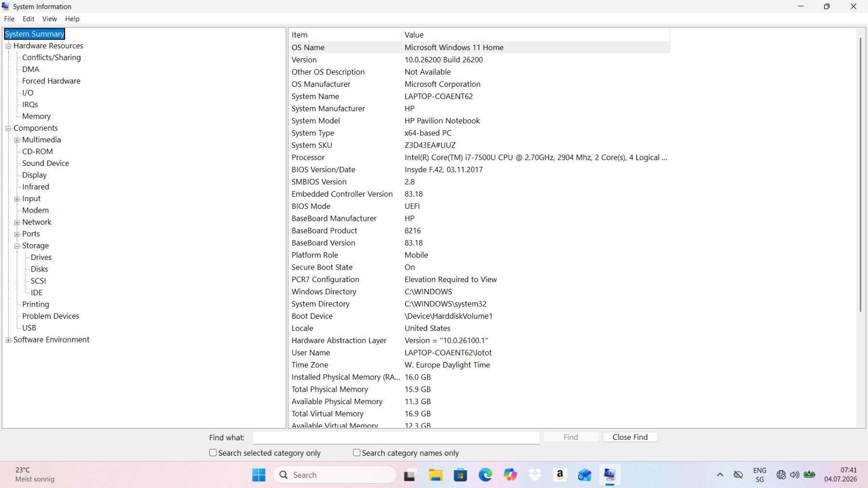
Task: Select Problem Devices tree item
Action: 51,316
